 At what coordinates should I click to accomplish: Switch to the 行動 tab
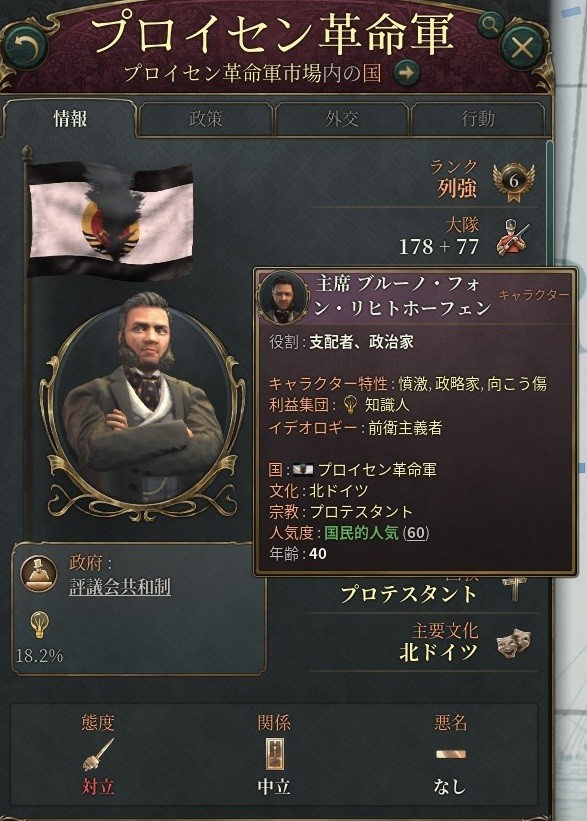pos(478,119)
